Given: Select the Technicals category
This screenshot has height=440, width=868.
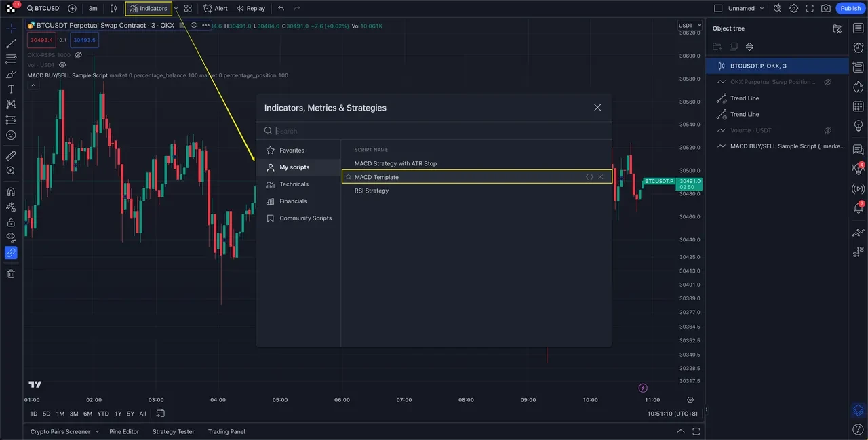Looking at the screenshot, I should 298,184.
